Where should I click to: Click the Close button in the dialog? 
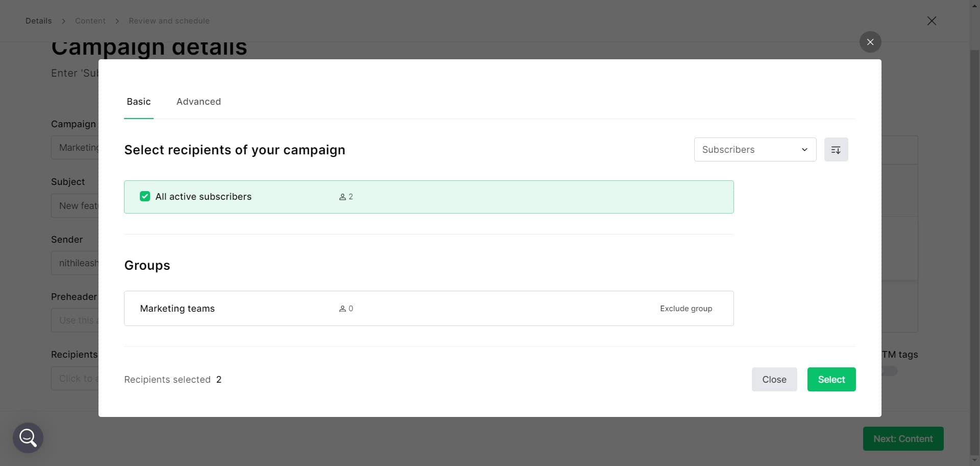coord(774,379)
